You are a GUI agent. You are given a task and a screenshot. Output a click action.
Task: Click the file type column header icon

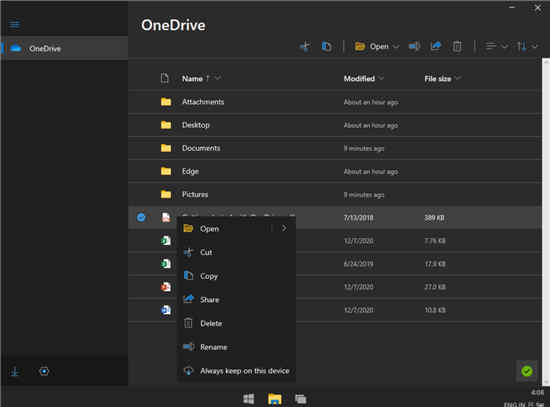[x=165, y=78]
